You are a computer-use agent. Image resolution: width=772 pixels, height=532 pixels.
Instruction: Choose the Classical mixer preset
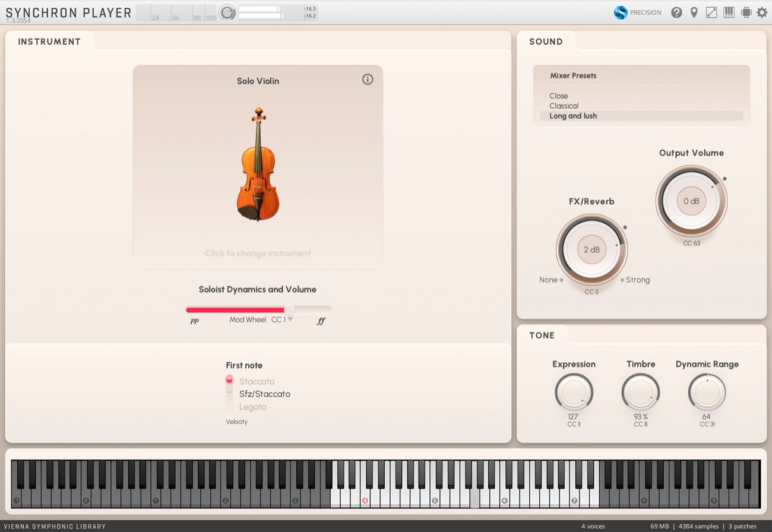564,106
